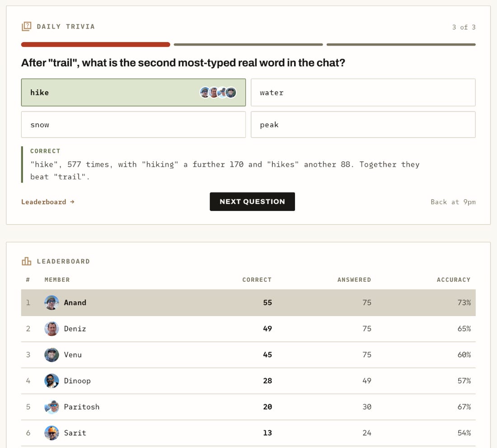
Task: Click Anand's avatar in the leaderboard
Action: 52,303
